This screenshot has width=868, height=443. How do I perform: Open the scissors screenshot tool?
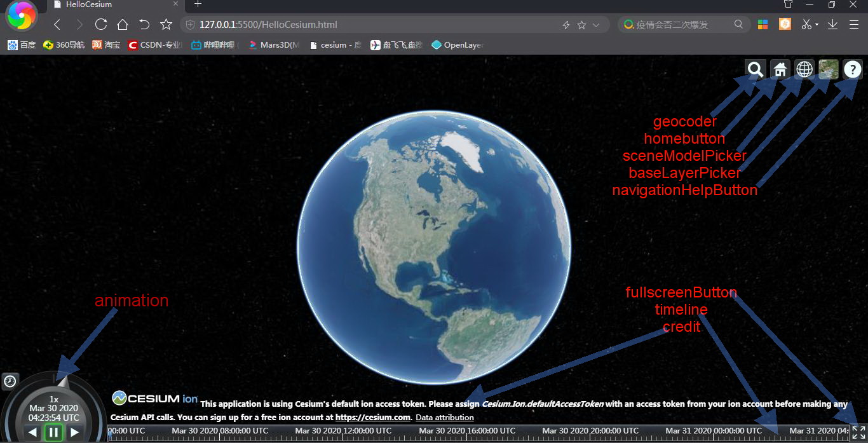[x=806, y=24]
